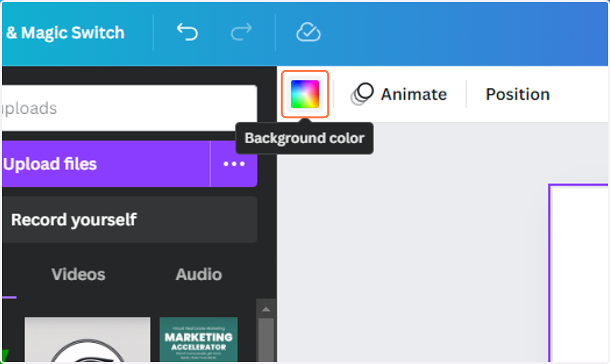This screenshot has width=610, height=364.
Task: Open the Background color picker swatch
Action: tap(305, 94)
